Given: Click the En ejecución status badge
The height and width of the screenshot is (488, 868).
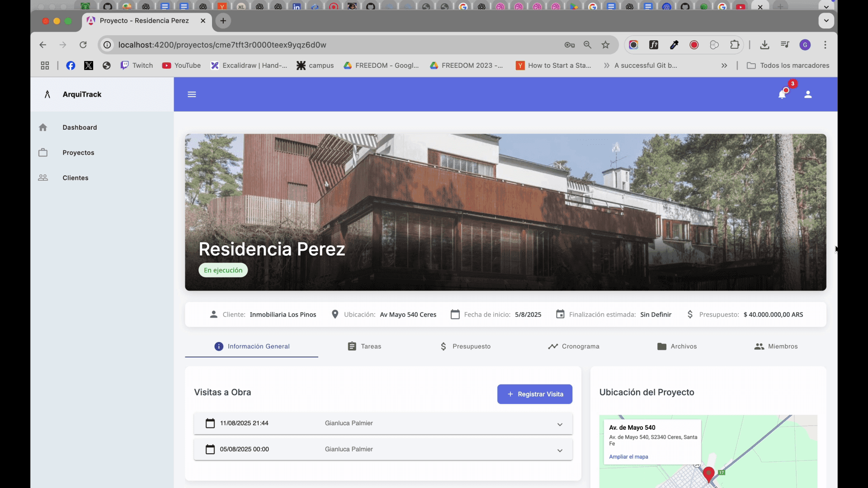Looking at the screenshot, I should pyautogui.click(x=223, y=270).
